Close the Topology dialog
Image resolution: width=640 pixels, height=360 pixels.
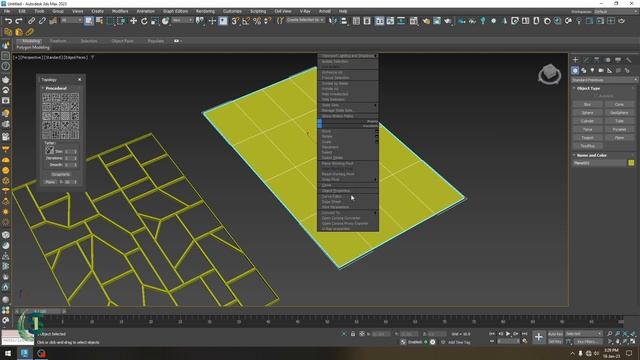tap(80, 80)
